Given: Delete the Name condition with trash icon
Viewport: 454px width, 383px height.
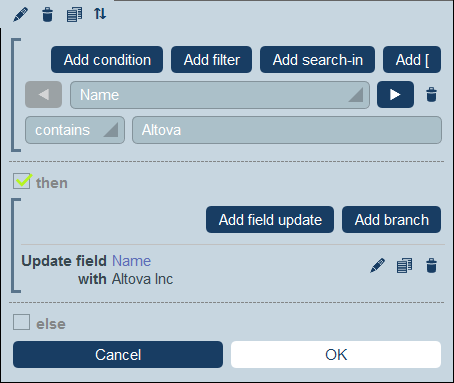Looking at the screenshot, I should [431, 95].
